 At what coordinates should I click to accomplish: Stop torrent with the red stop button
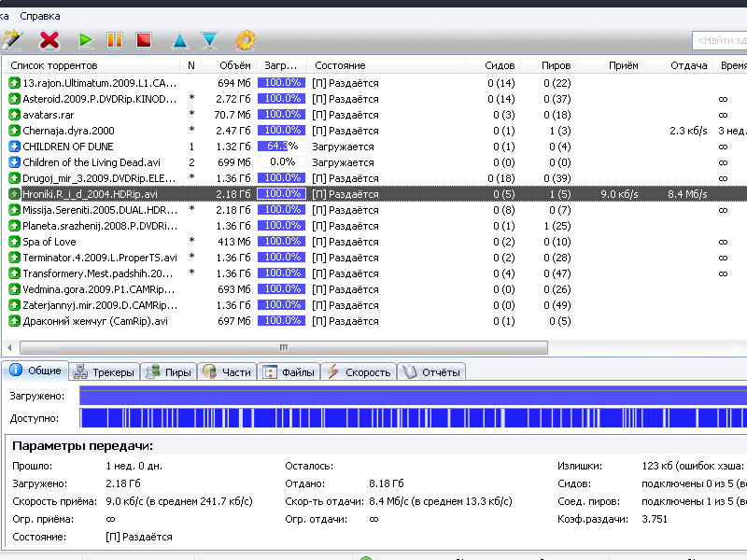(x=144, y=40)
